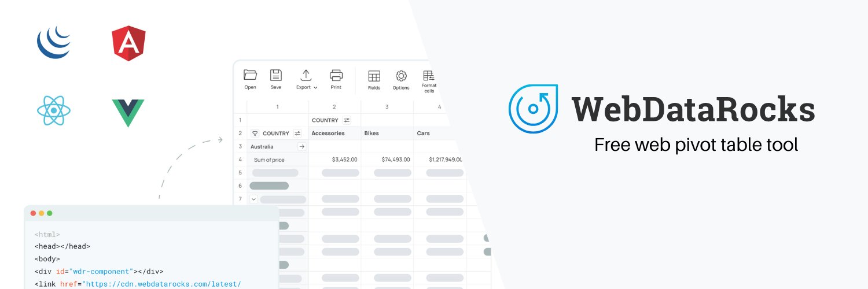This screenshot has width=868, height=289.
Task: Click the '<body>' code line
Action: click(x=47, y=259)
